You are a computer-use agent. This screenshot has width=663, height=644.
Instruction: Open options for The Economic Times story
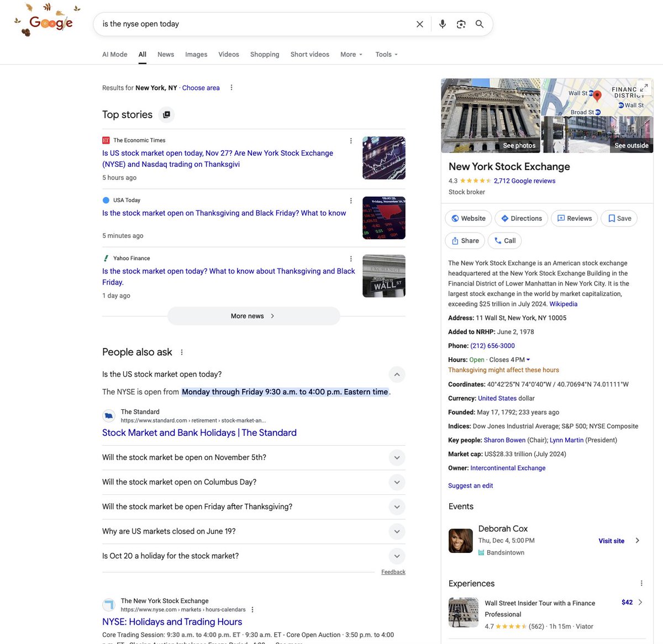351,141
